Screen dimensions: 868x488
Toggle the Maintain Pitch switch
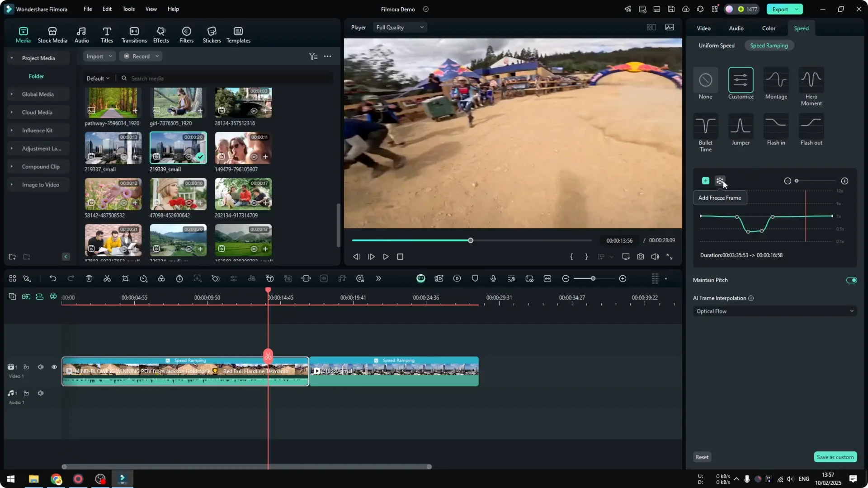(x=851, y=280)
